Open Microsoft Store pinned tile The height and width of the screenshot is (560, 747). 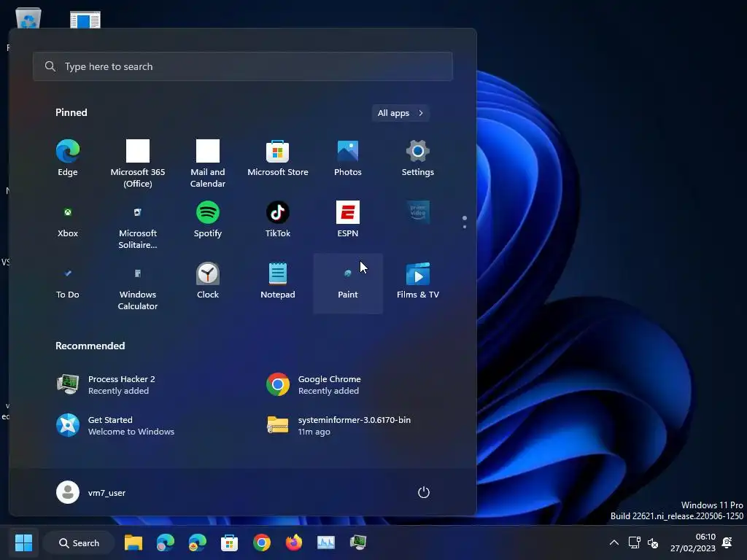click(x=278, y=160)
